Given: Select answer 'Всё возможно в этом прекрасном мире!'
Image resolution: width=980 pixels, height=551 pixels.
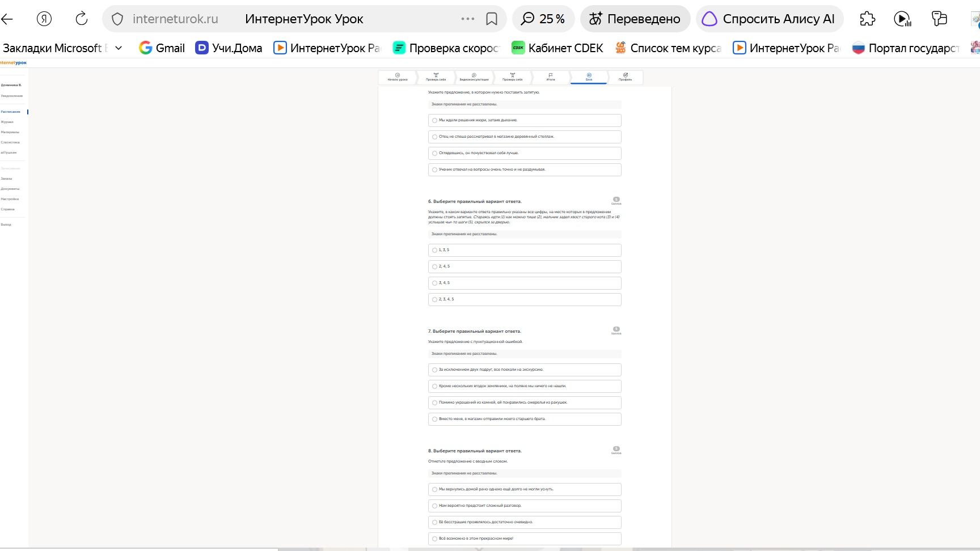Looking at the screenshot, I should (x=525, y=539).
